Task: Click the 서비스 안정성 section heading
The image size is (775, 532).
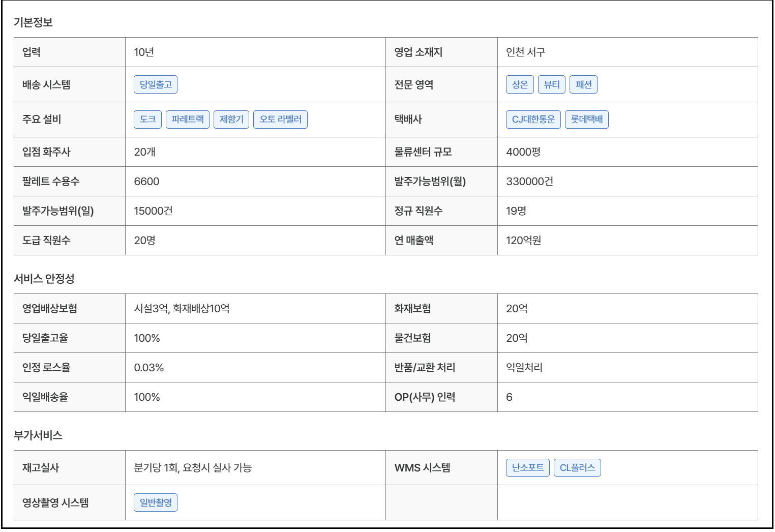Action: tap(44, 279)
